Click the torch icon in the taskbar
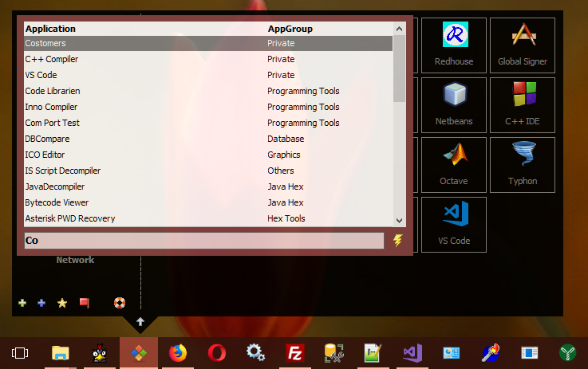This screenshot has width=588, height=369. pyautogui.click(x=491, y=353)
